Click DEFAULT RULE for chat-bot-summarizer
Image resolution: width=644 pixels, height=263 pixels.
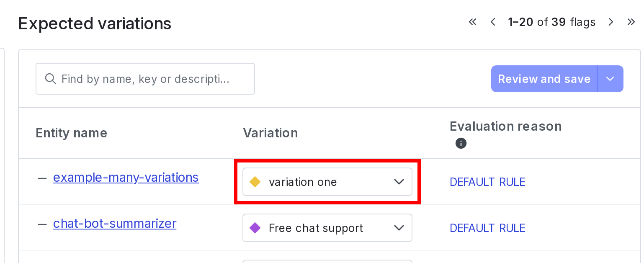[487, 228]
